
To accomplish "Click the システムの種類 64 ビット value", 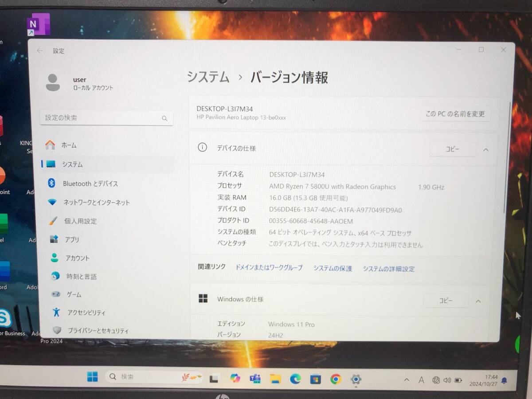I will [340, 233].
